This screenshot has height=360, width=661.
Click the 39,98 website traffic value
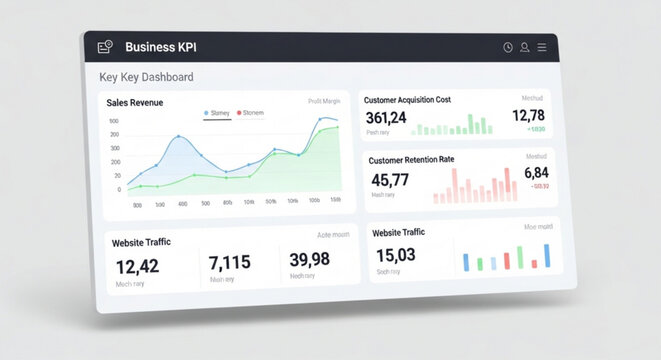pyautogui.click(x=309, y=259)
